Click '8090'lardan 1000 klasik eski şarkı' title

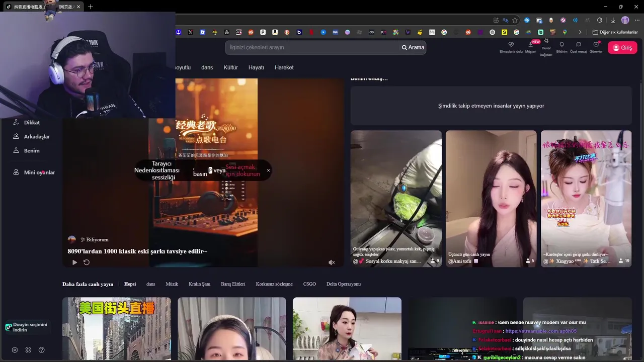pos(137,251)
